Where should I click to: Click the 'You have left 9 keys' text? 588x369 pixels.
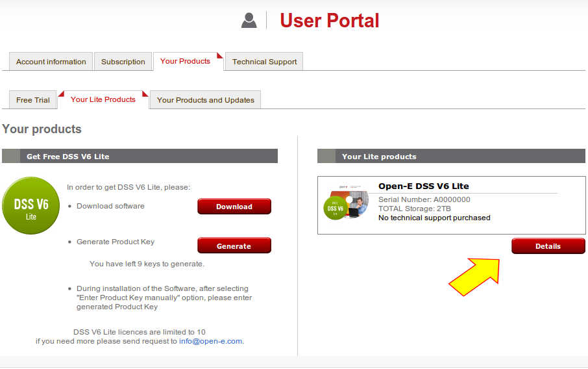(147, 264)
